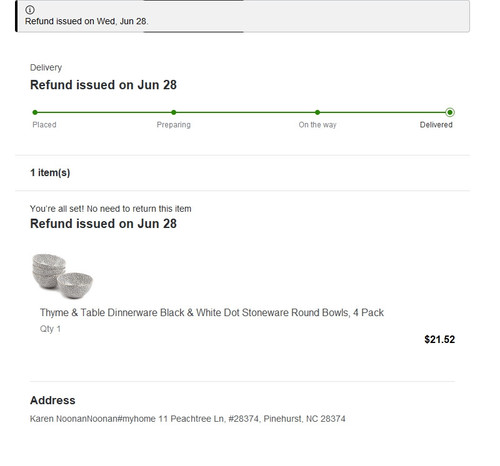Viewport: 500px width, 466px height.
Task: Click the No need to return message
Action: tap(111, 209)
